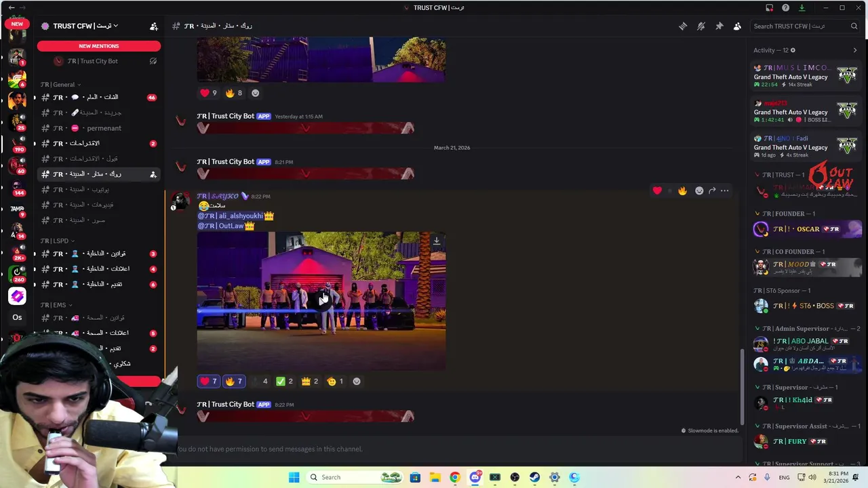Viewport: 868px width, 488px height.
Task: Open the Help question mark icon
Action: (785, 7)
